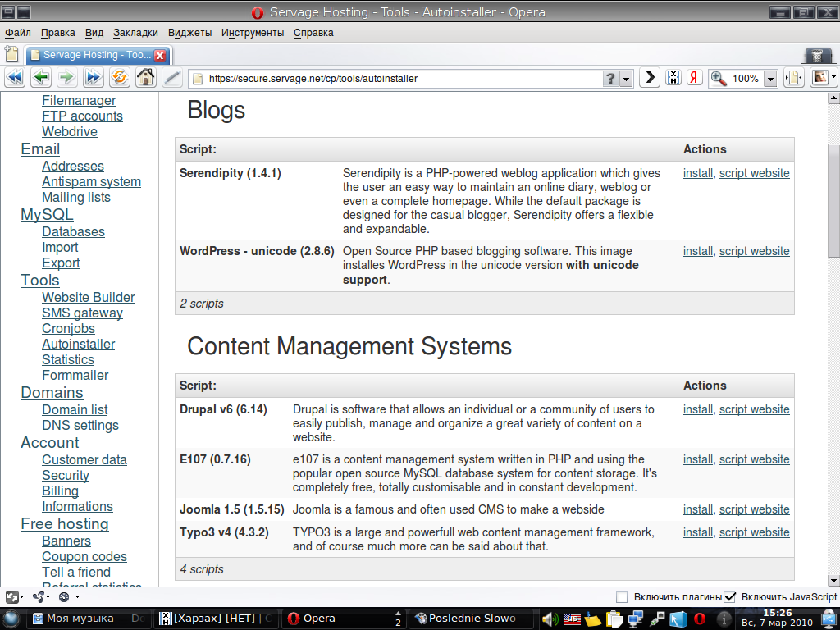Viewport: 840px width, 630px height.
Task: Reload the page with the orange refresh icon
Action: 120,78
